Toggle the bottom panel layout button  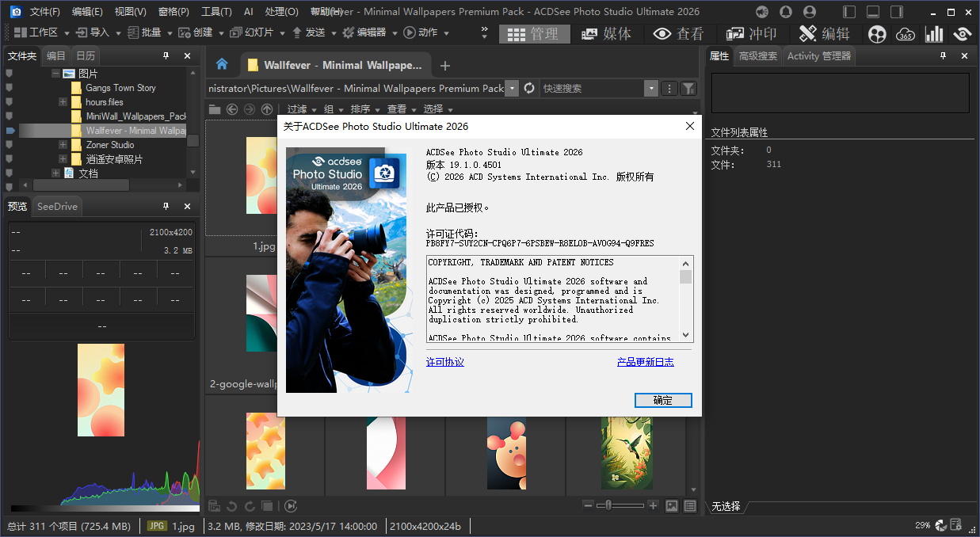[873, 12]
